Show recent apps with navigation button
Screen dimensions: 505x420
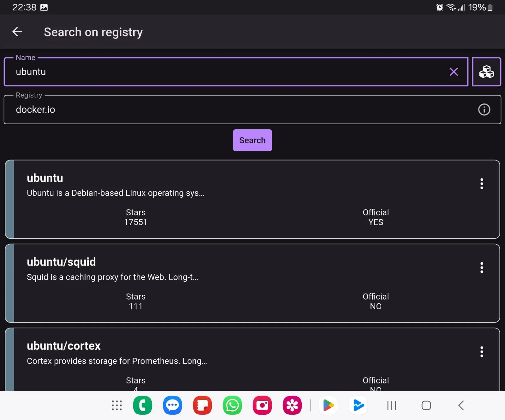(392, 405)
